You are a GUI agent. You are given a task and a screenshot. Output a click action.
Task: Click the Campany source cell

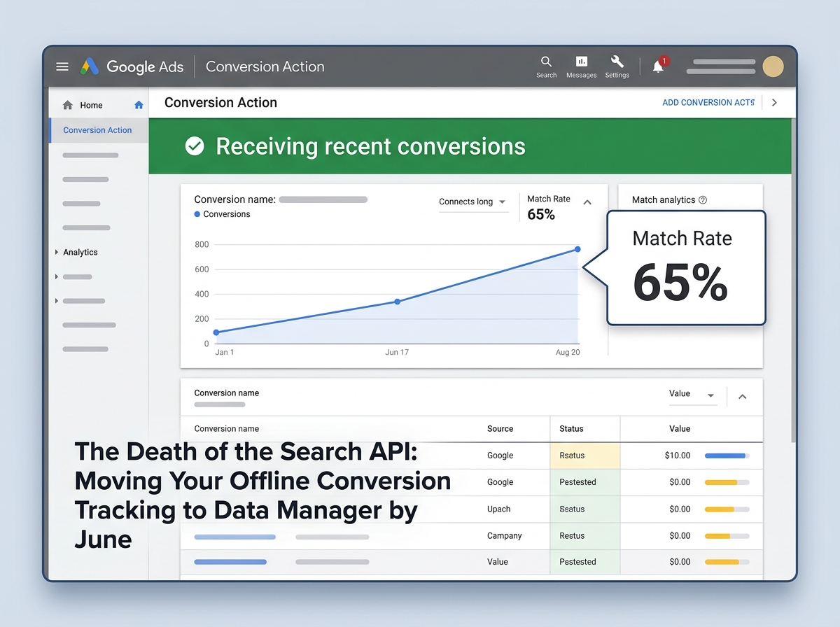click(x=505, y=536)
